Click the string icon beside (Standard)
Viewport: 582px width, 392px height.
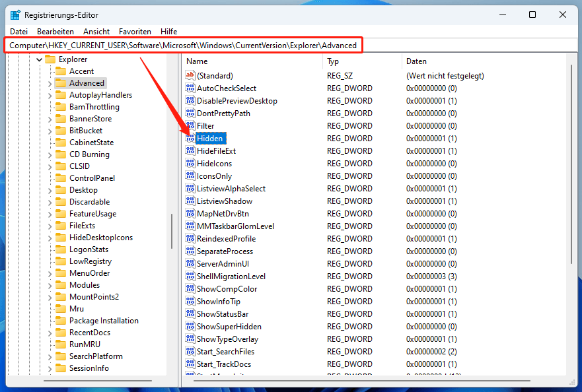tap(190, 75)
